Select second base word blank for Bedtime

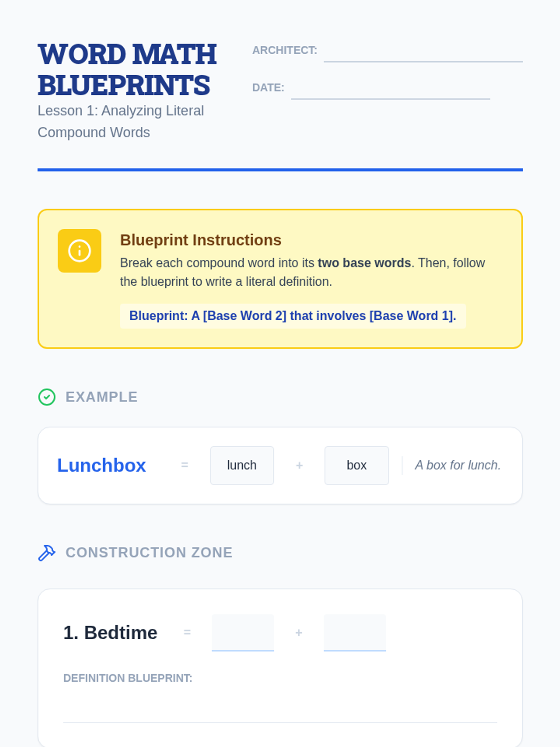point(355,633)
